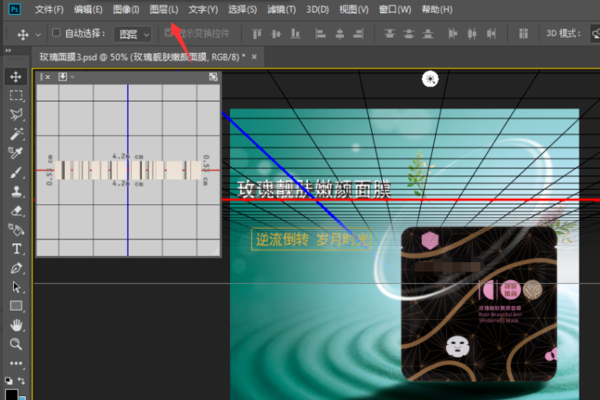Align horizontal centers in options bar
600x400 pixels.
[x=339, y=34]
